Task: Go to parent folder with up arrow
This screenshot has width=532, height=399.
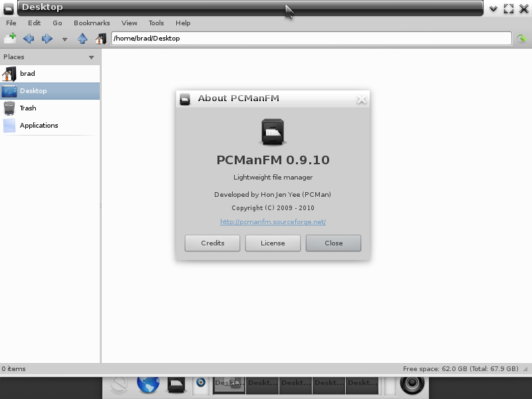Action: coord(82,39)
